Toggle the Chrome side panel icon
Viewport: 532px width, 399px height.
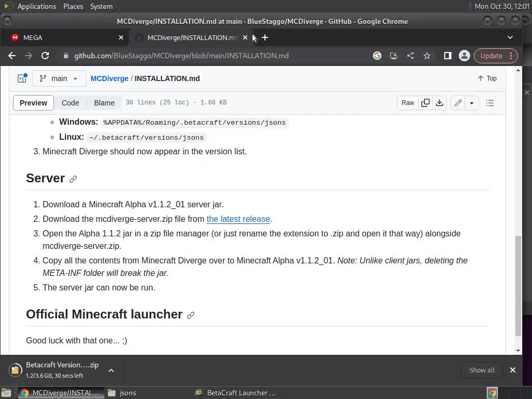447,56
